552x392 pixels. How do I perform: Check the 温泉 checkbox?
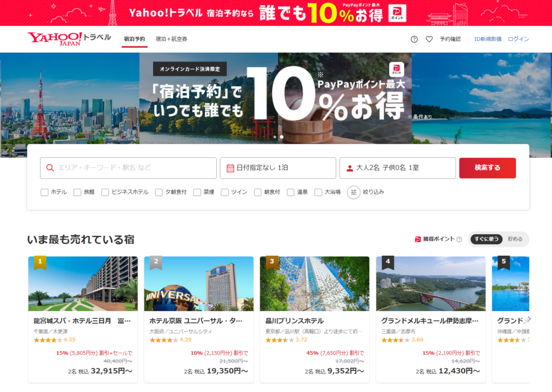pyautogui.click(x=291, y=192)
